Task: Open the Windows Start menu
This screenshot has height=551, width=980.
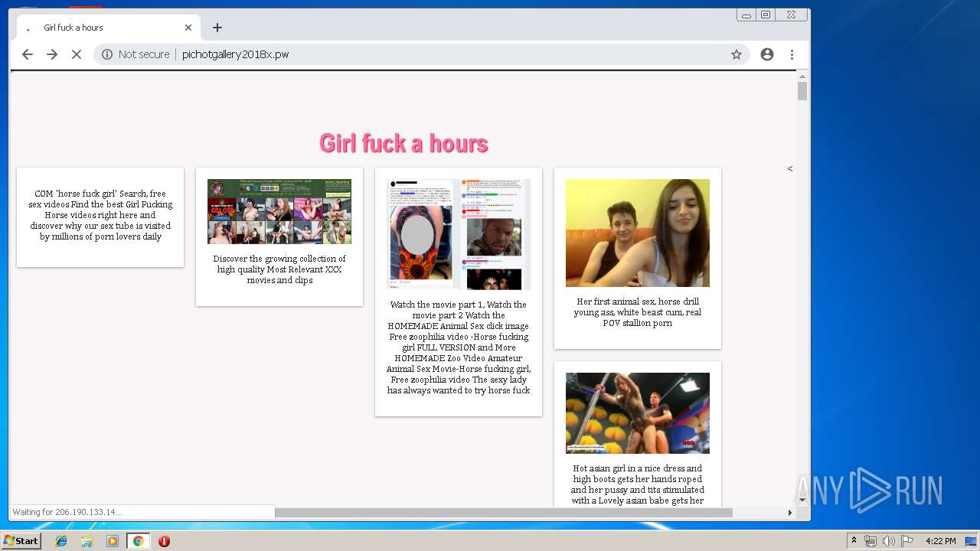Action: [21, 540]
